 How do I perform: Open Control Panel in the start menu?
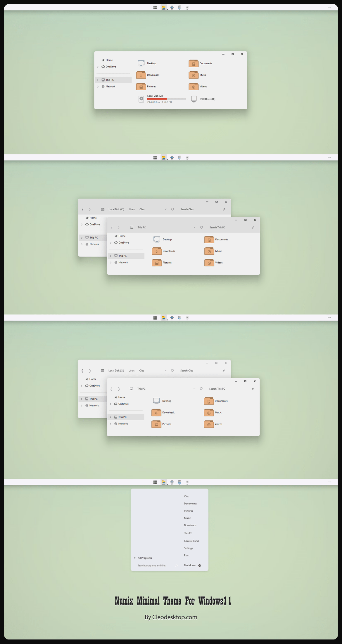pos(191,541)
